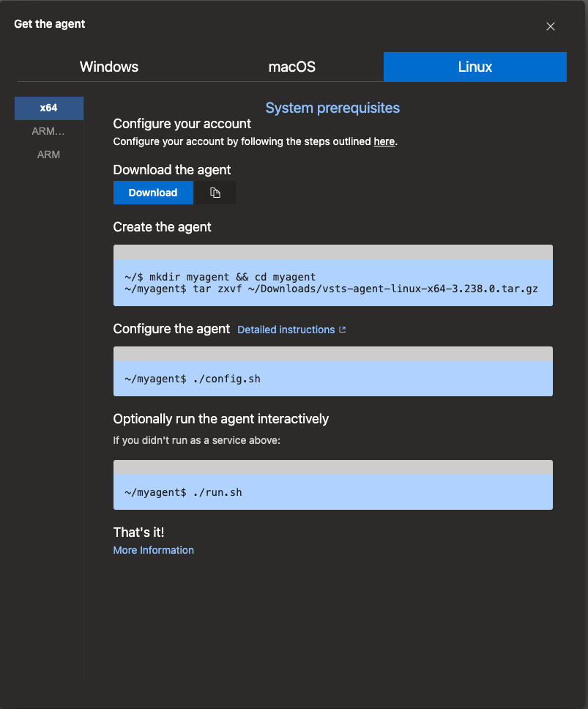Click the 'Configure the agent' heading
The width and height of the screenshot is (588, 709).
[x=172, y=329]
